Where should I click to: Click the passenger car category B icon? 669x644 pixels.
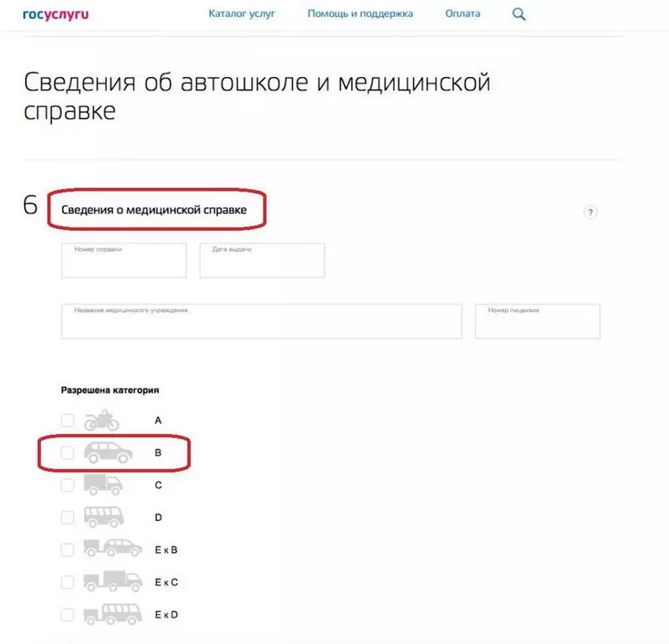pyautogui.click(x=108, y=452)
